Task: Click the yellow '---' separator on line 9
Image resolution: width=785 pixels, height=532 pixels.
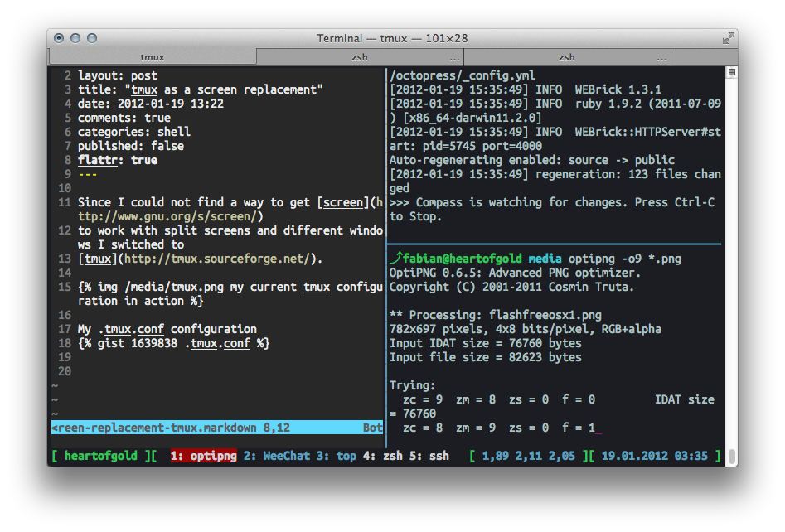Action: click(x=88, y=174)
